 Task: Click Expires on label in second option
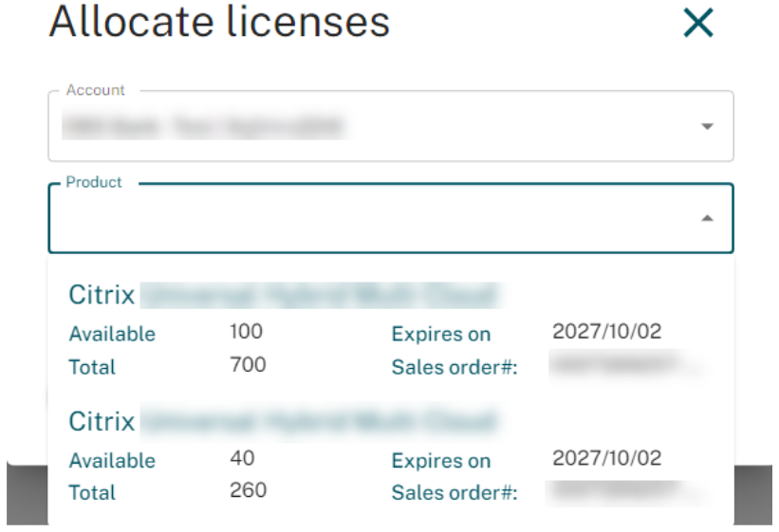pos(441,461)
